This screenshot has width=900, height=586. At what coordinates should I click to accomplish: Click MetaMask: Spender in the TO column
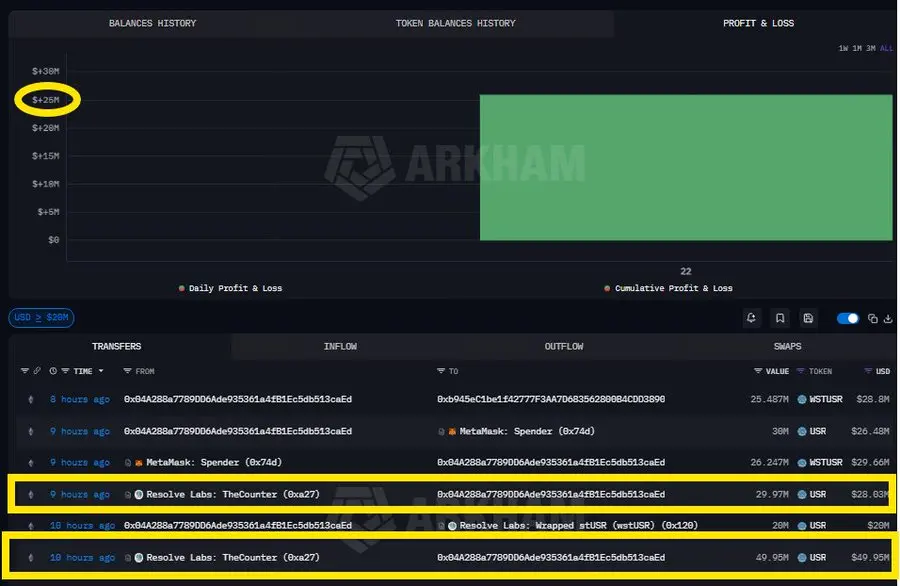[527, 431]
